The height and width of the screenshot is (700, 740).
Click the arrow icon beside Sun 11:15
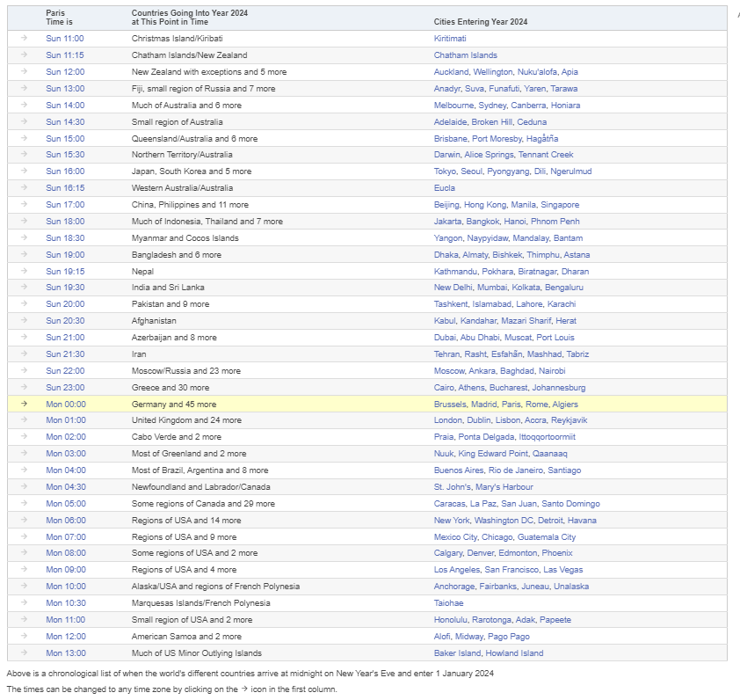coord(24,55)
